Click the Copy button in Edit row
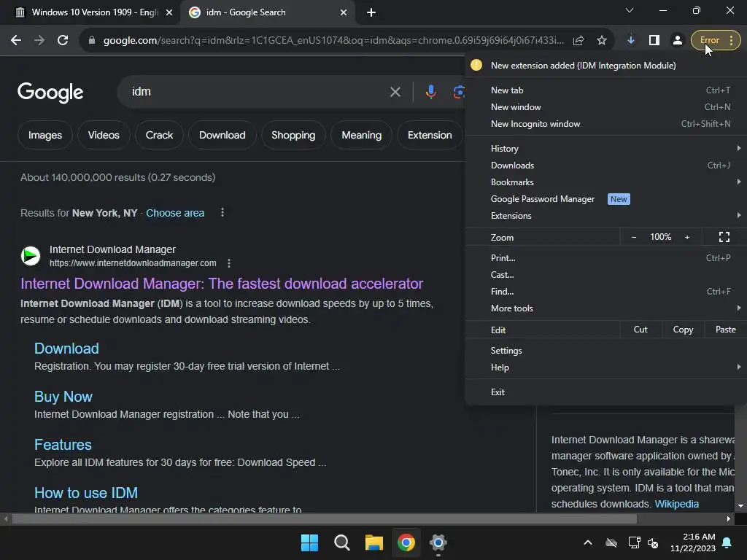Image resolution: width=747 pixels, height=560 pixels. click(x=683, y=330)
